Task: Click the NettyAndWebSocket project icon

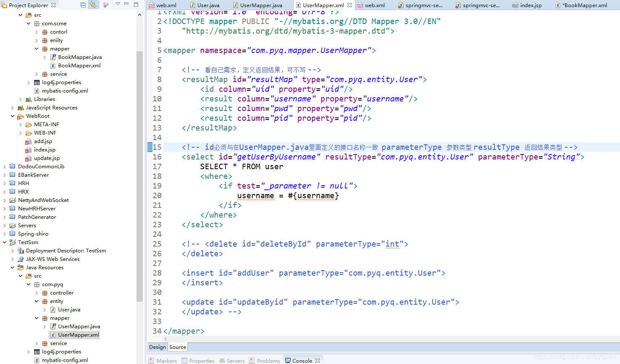Action: [13, 200]
